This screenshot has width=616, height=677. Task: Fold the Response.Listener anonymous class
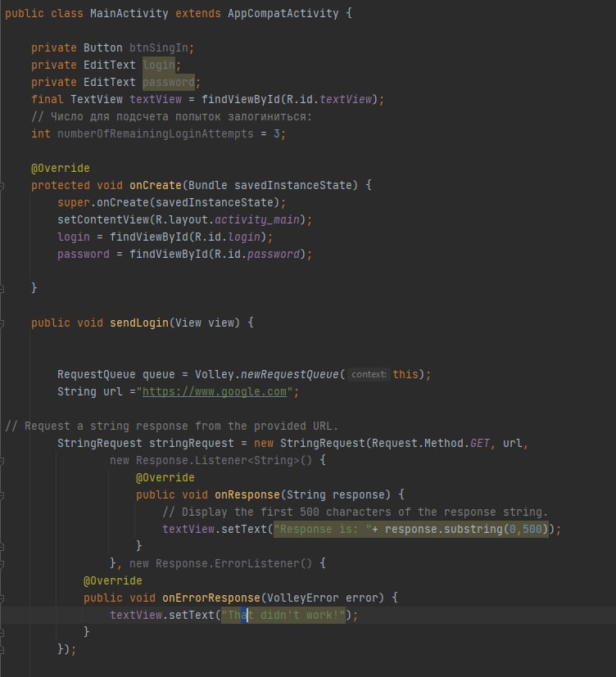pyautogui.click(x=2, y=461)
